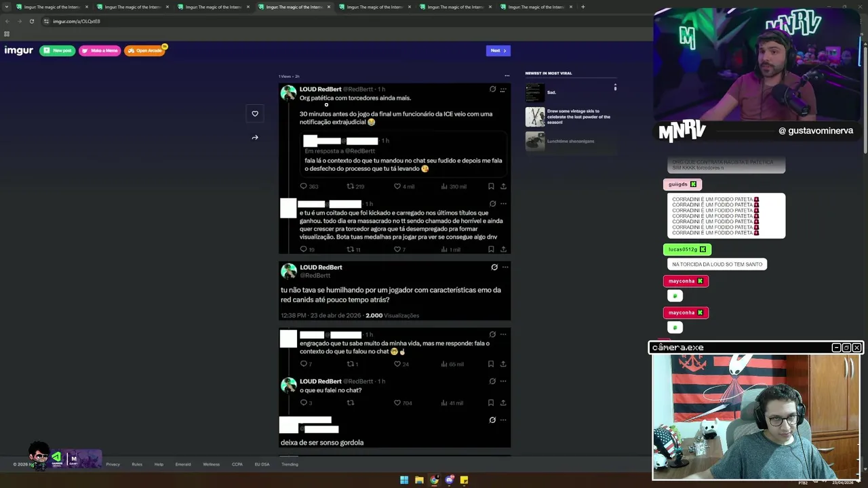868x488 pixels.
Task: Open the post options menu beside view count
Action: point(507,76)
